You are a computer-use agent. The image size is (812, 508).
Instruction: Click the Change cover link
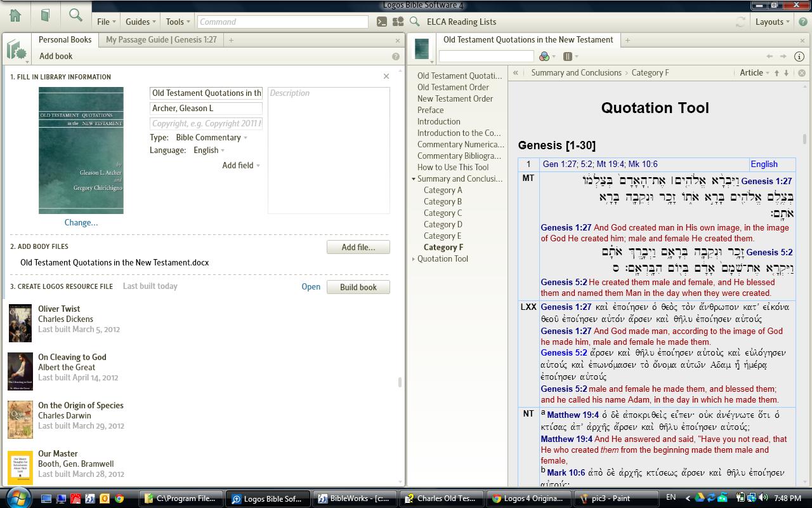click(x=81, y=222)
